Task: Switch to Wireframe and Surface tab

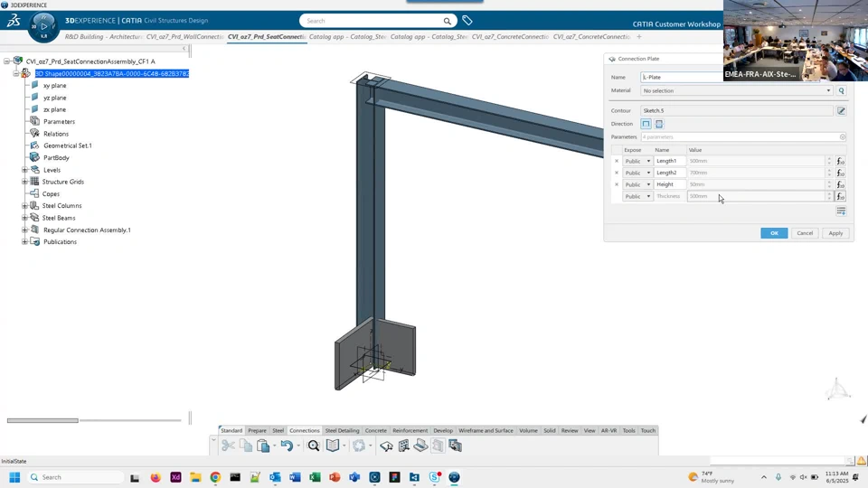Action: pyautogui.click(x=486, y=430)
